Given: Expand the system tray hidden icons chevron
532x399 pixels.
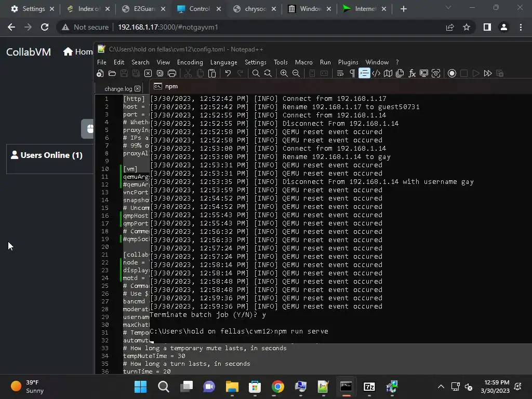Looking at the screenshot, I should coord(441,387).
